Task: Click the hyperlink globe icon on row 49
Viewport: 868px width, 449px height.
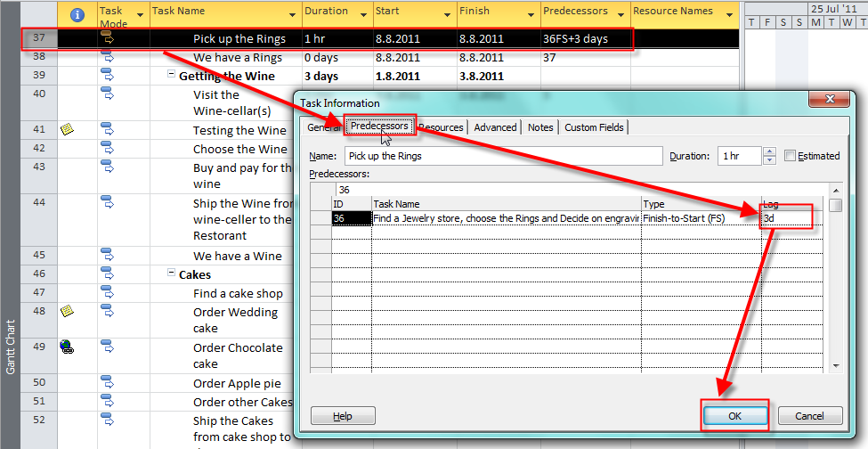Action: 66,347
